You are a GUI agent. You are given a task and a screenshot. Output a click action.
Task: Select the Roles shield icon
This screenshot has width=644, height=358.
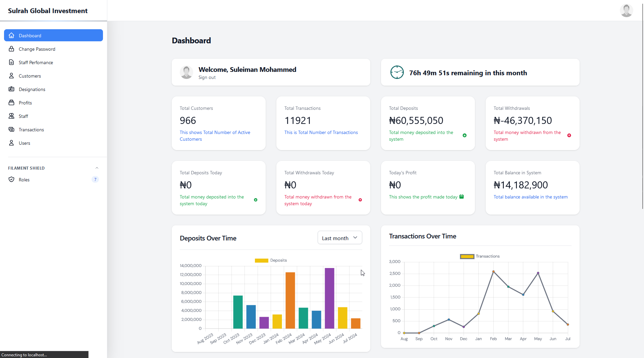(x=11, y=179)
